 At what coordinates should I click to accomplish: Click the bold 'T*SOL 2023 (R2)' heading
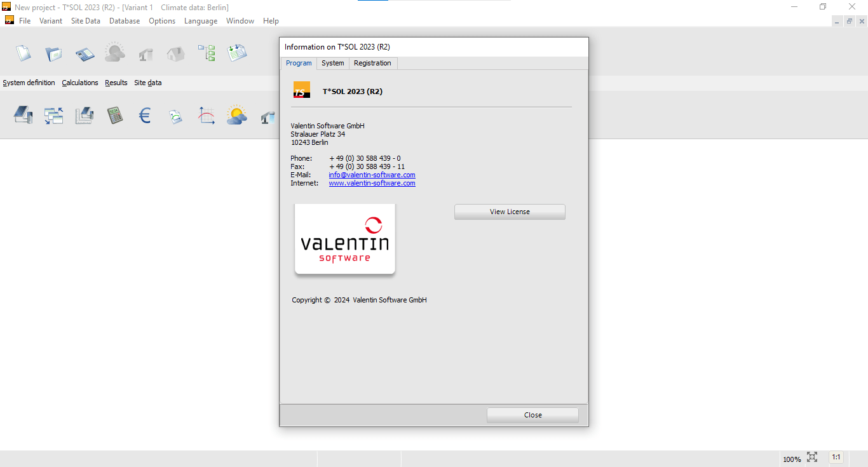pyautogui.click(x=353, y=91)
